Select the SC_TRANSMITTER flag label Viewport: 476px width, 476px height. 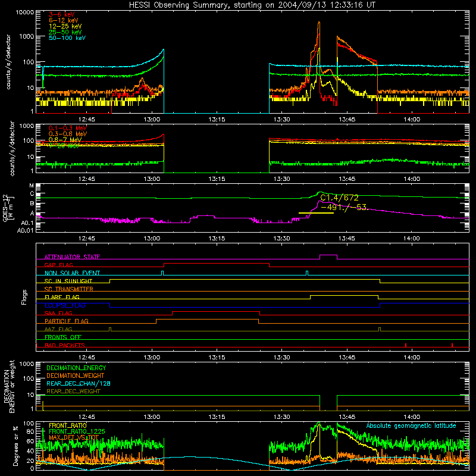pos(69,289)
